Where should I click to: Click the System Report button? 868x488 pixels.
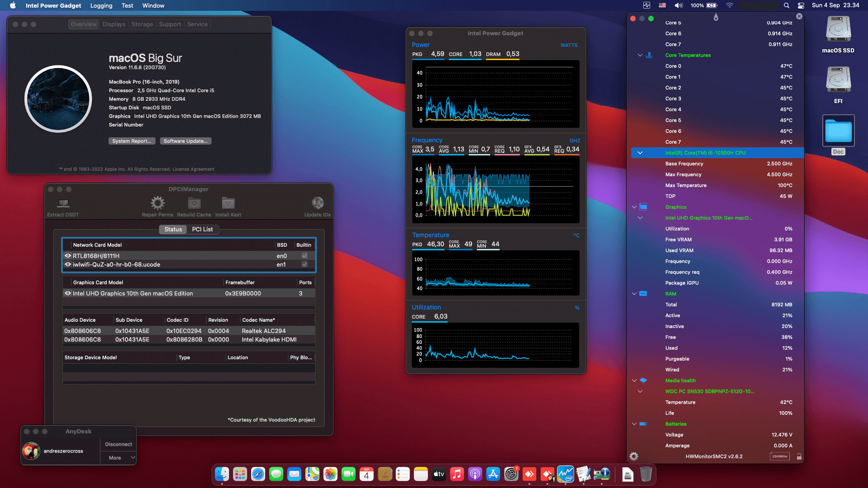coord(132,141)
